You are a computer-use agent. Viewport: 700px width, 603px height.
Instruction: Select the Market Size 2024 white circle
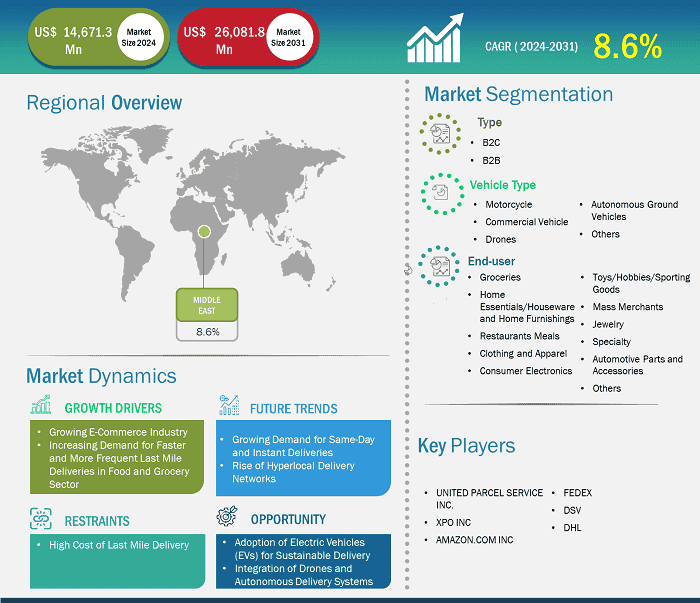[139, 37]
